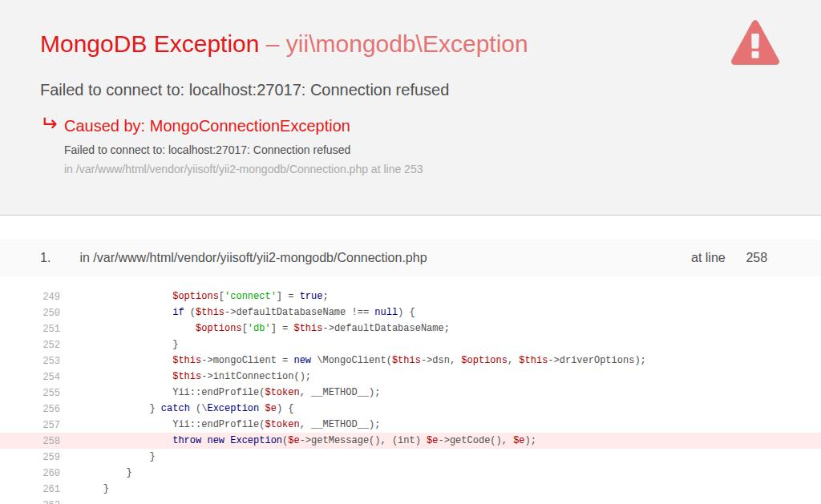Click code line 256 catch Exception
This screenshot has height=504, width=821.
[221, 408]
